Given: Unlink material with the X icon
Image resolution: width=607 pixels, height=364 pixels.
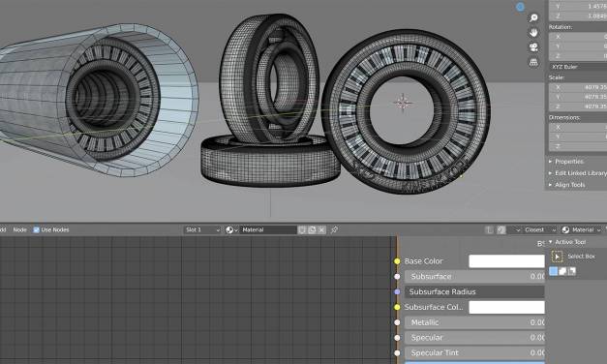Looking at the screenshot, I should click(321, 230).
